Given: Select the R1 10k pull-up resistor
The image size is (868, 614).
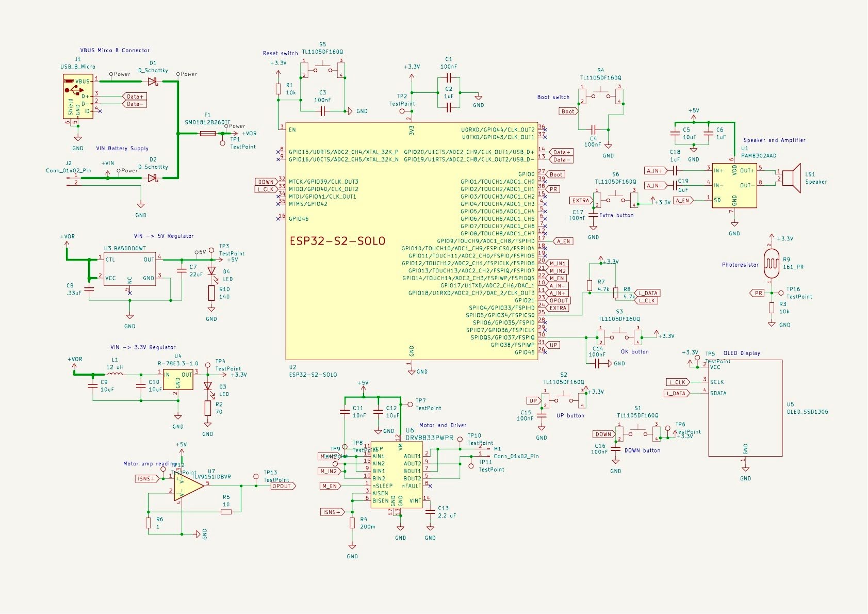Looking at the screenshot, I should (x=279, y=89).
